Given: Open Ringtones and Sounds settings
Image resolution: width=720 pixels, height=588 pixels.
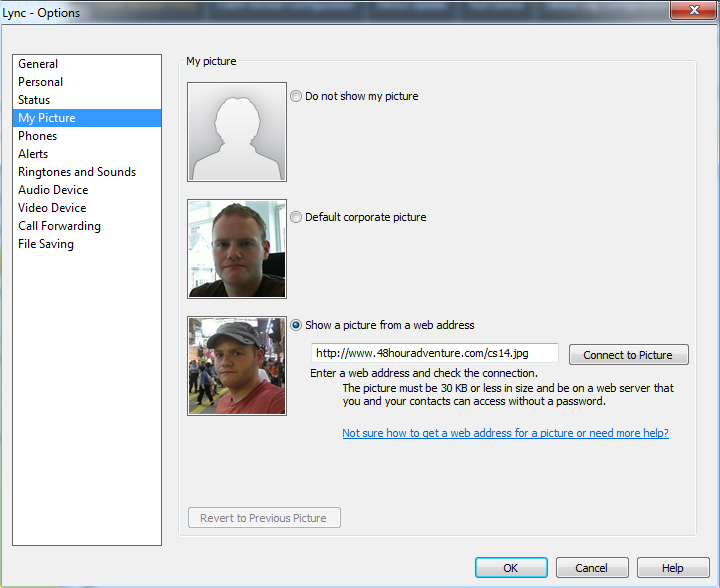Looking at the screenshot, I should click(x=87, y=172).
